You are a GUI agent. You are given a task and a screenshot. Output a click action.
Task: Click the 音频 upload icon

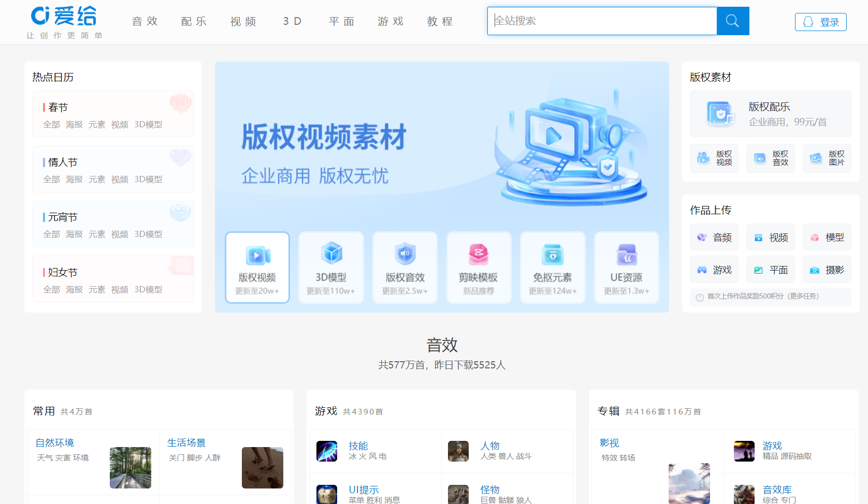(x=702, y=237)
